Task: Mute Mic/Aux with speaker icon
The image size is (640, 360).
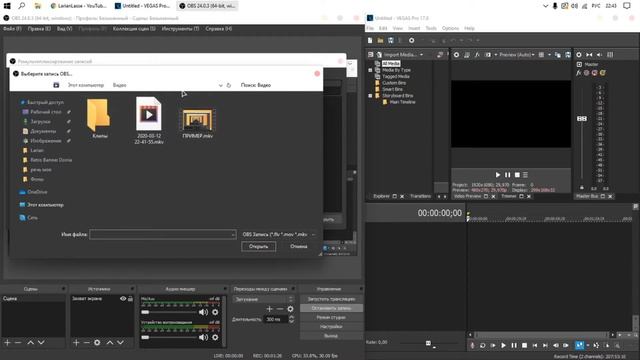Action: pyautogui.click(x=203, y=312)
